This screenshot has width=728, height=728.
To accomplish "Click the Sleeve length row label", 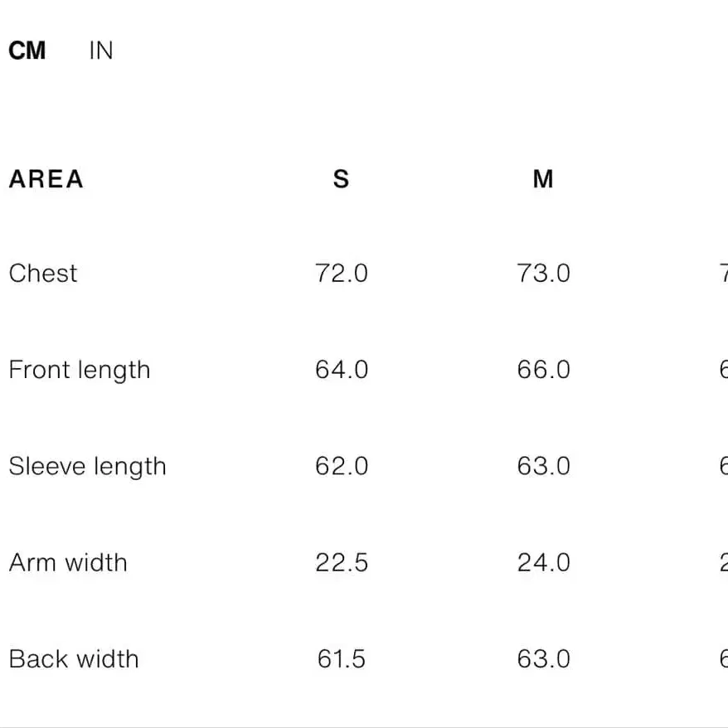I will [x=87, y=466].
